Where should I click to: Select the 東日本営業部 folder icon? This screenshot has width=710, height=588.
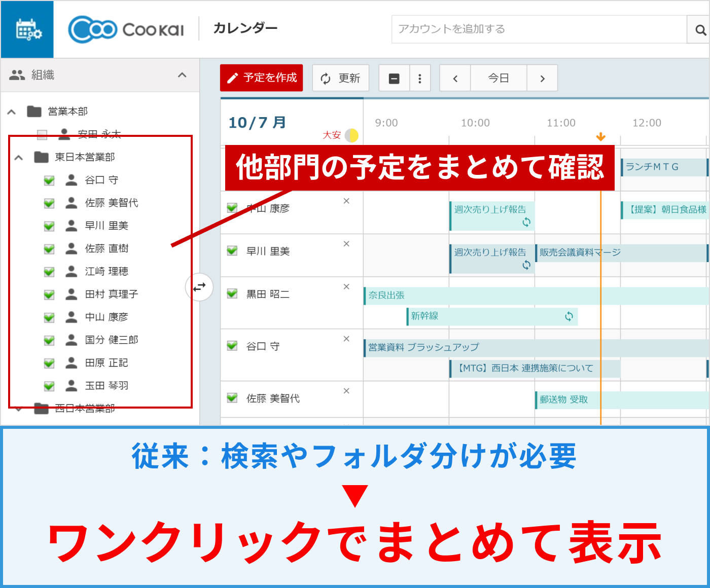click(x=41, y=157)
